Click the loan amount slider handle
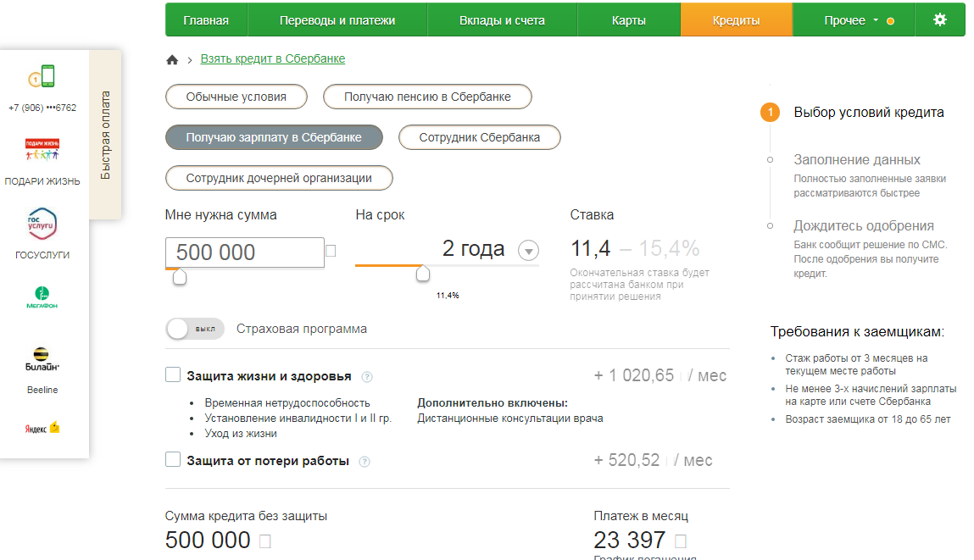Image resolution: width=974 pixels, height=560 pixels. pos(179,277)
